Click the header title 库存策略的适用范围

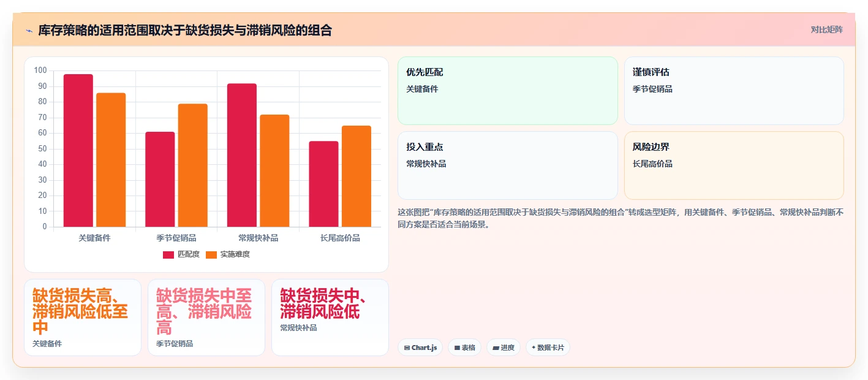(185, 30)
